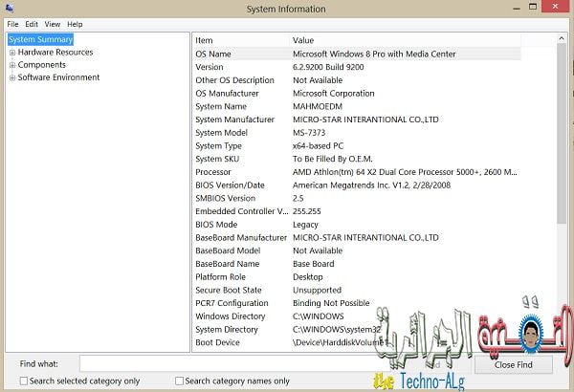This screenshot has height=392, width=574.
Task: Select the Other OS Description row
Action: pos(357,80)
